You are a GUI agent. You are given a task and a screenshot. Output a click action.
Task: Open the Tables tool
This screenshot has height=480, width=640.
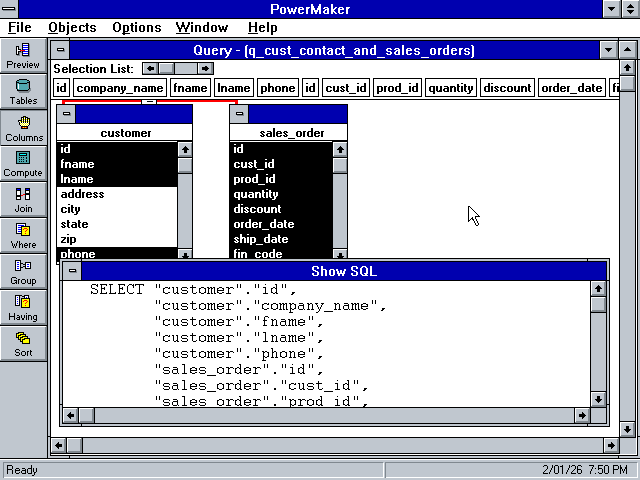[x=23, y=92]
